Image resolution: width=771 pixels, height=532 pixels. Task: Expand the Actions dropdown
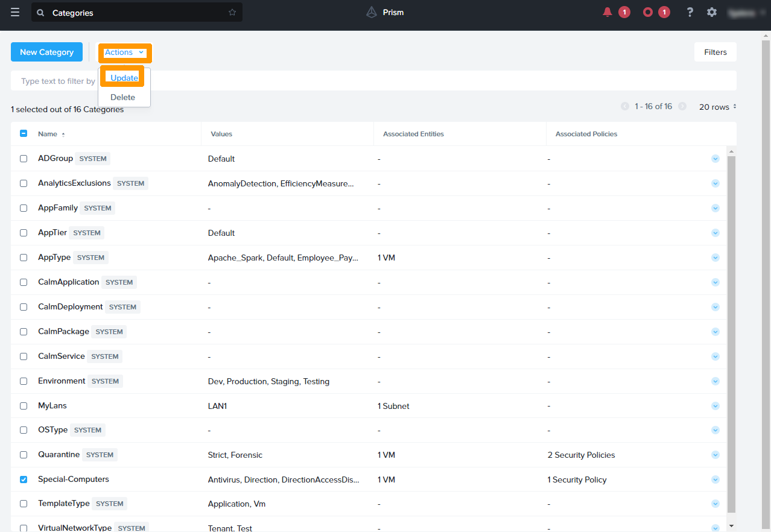(x=125, y=52)
